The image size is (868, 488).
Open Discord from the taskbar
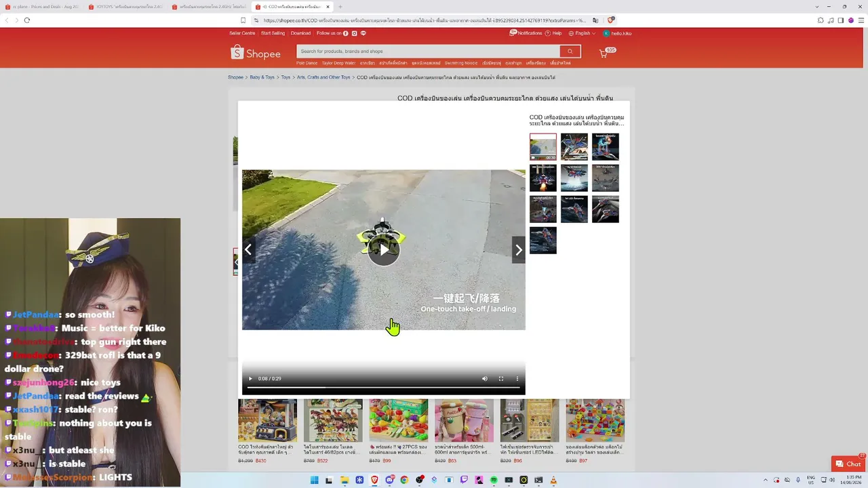[389, 480]
